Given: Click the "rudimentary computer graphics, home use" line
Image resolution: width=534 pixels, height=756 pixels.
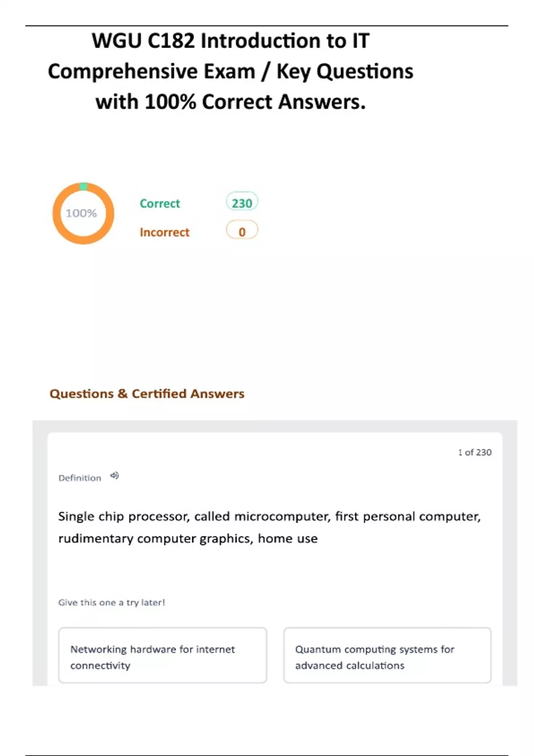Looking at the screenshot, I should pyautogui.click(x=188, y=539).
